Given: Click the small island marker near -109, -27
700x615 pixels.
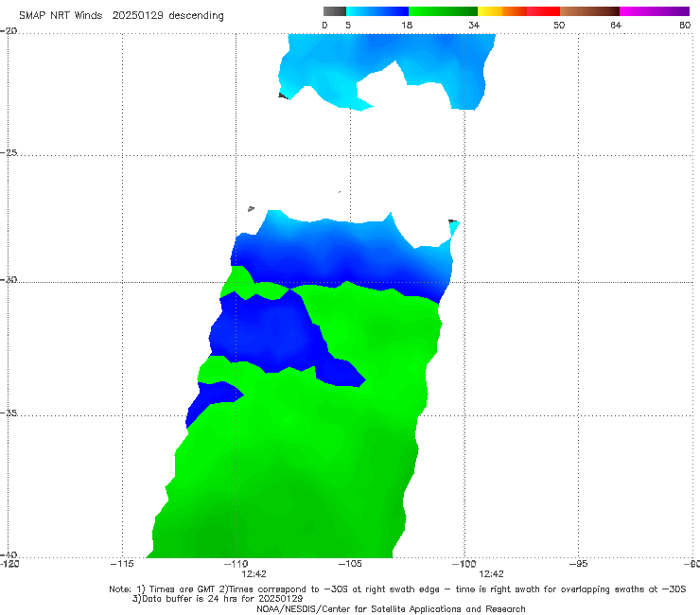Looking at the screenshot, I should coord(251,208).
